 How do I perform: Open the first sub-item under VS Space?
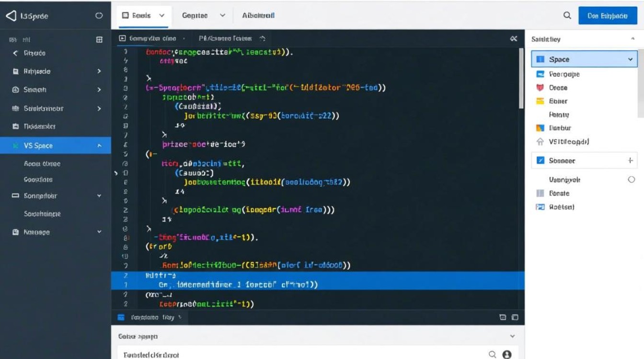42,164
